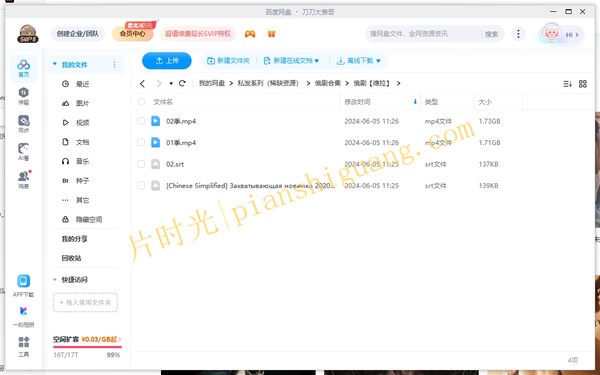
Task: Click the file icon of Chinese Simplified srt
Action: pyautogui.click(x=155, y=186)
